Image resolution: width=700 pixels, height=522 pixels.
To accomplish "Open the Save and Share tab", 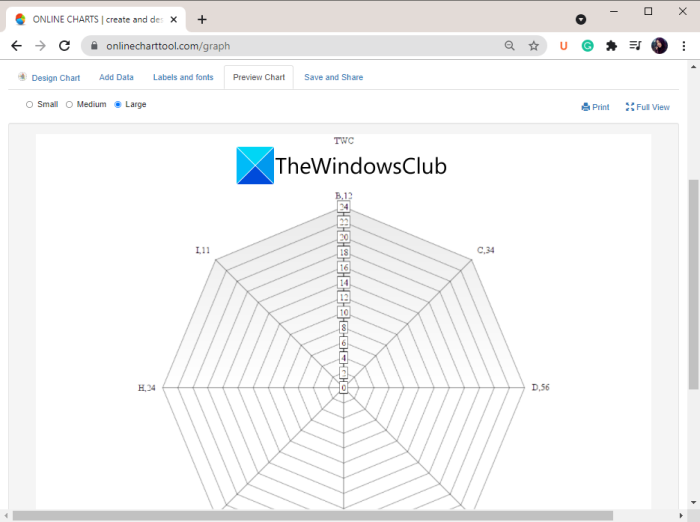I will (x=333, y=77).
